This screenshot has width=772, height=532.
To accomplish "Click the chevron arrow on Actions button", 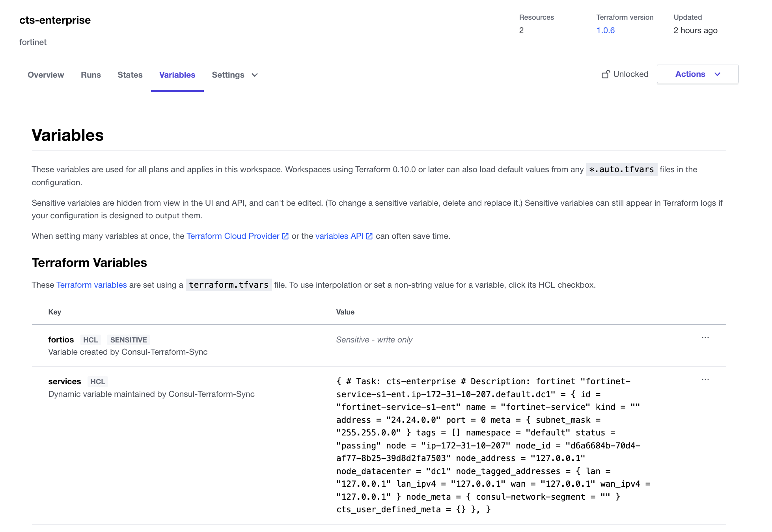I will (x=717, y=74).
